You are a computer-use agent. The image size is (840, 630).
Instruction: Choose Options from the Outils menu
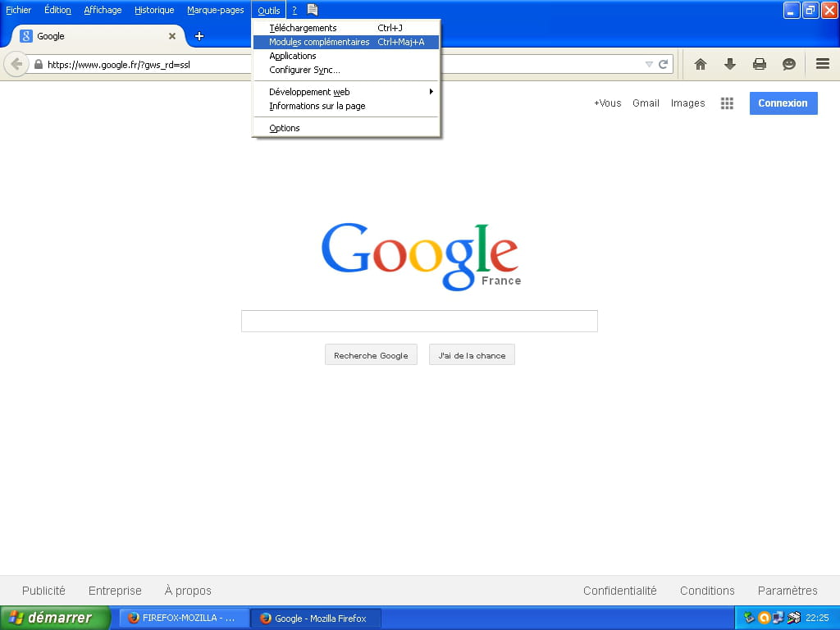coord(285,128)
